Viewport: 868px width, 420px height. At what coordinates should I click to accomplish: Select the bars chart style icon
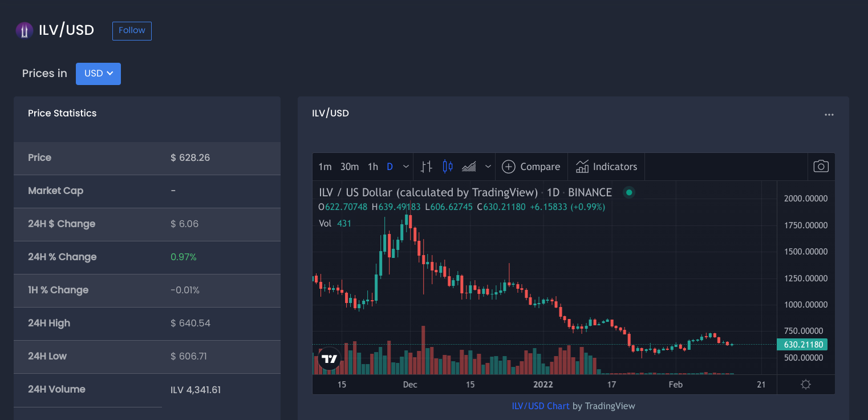click(426, 167)
